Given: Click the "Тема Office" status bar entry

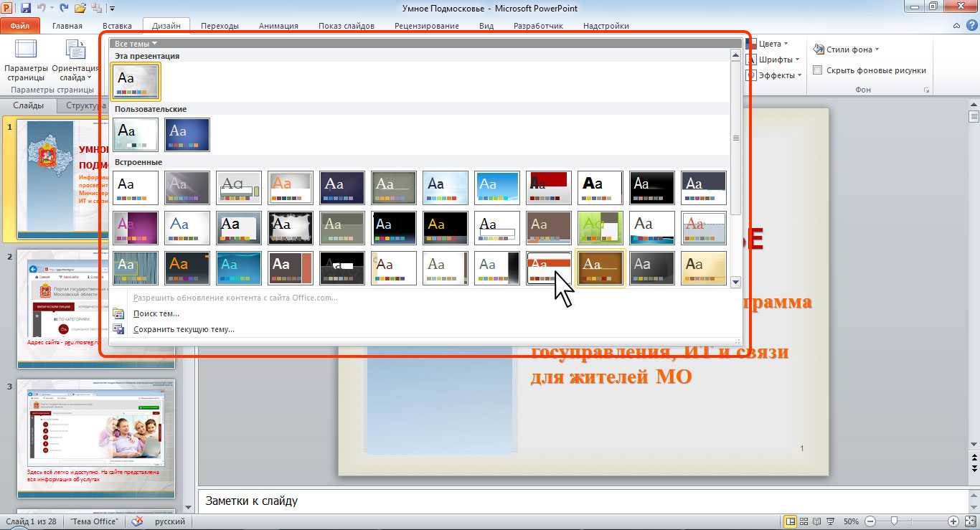Looking at the screenshot, I should pyautogui.click(x=95, y=521).
